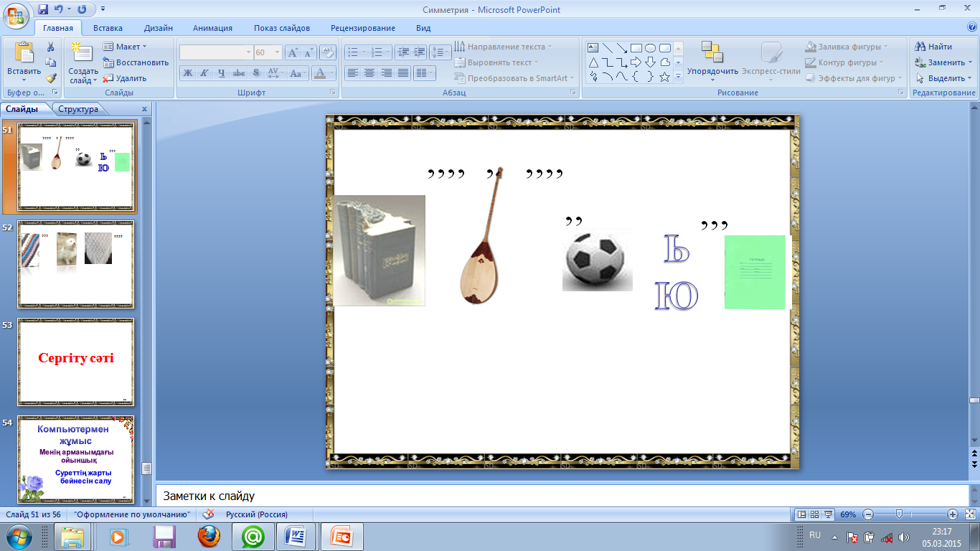
Task: Open the font size 60 dropdown
Action: [277, 52]
